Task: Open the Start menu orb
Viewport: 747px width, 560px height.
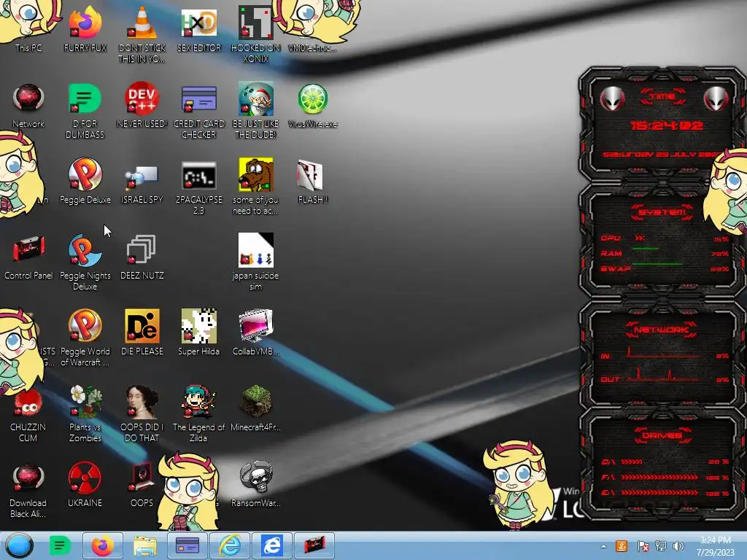Action: (20, 545)
